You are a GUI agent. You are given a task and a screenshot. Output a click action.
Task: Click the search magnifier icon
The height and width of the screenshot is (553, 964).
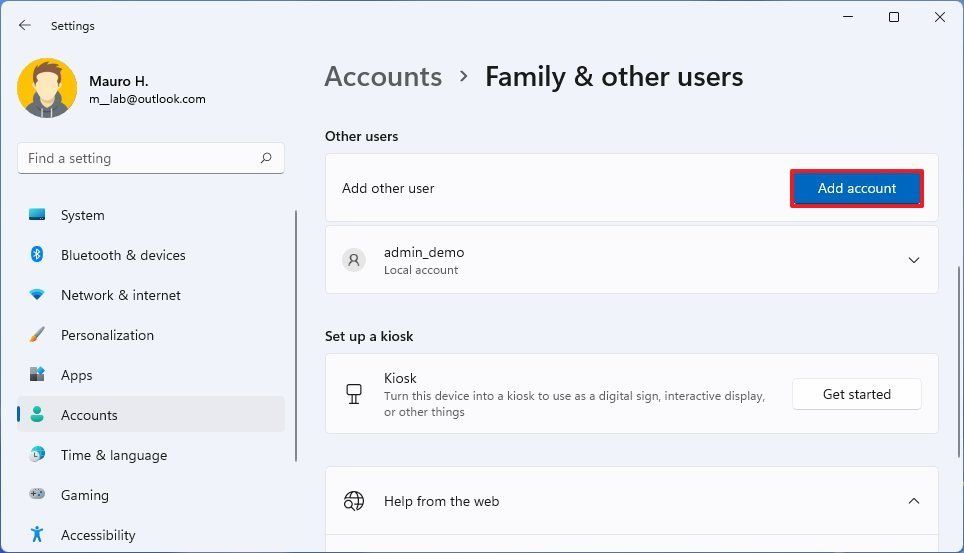coord(266,158)
